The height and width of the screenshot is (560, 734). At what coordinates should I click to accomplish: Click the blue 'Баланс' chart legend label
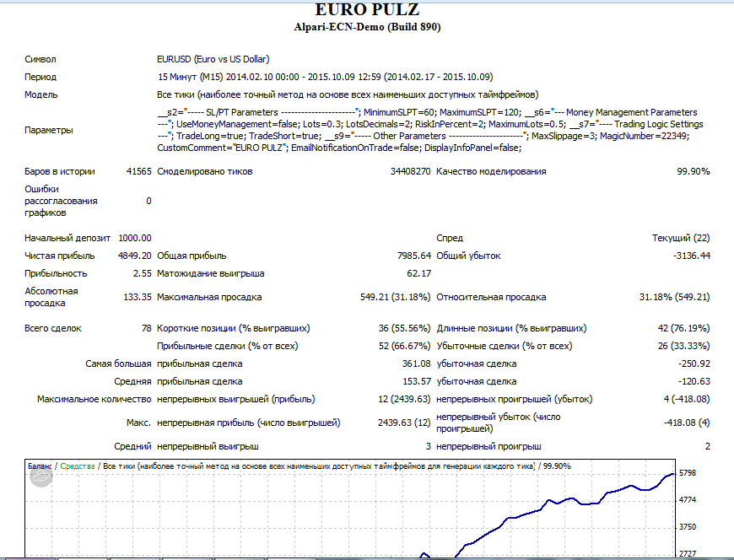click(40, 466)
